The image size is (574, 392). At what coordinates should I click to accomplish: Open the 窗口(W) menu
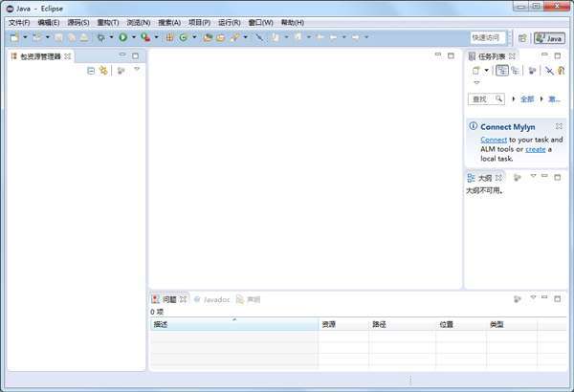click(x=260, y=23)
